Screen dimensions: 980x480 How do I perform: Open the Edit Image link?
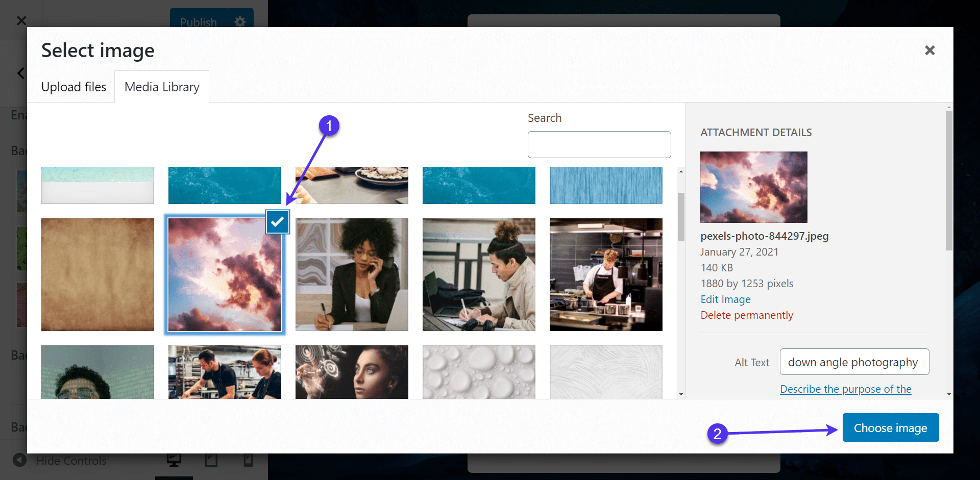pyautogui.click(x=725, y=299)
